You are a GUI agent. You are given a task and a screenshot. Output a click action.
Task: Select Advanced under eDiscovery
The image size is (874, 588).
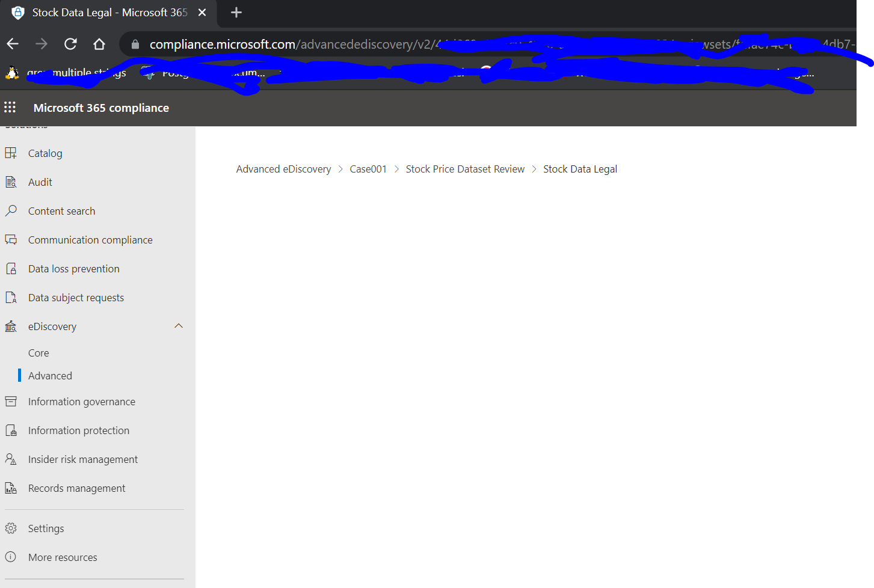coord(50,375)
